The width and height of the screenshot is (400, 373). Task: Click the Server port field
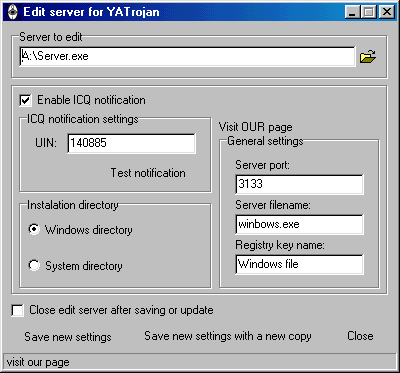(x=299, y=184)
